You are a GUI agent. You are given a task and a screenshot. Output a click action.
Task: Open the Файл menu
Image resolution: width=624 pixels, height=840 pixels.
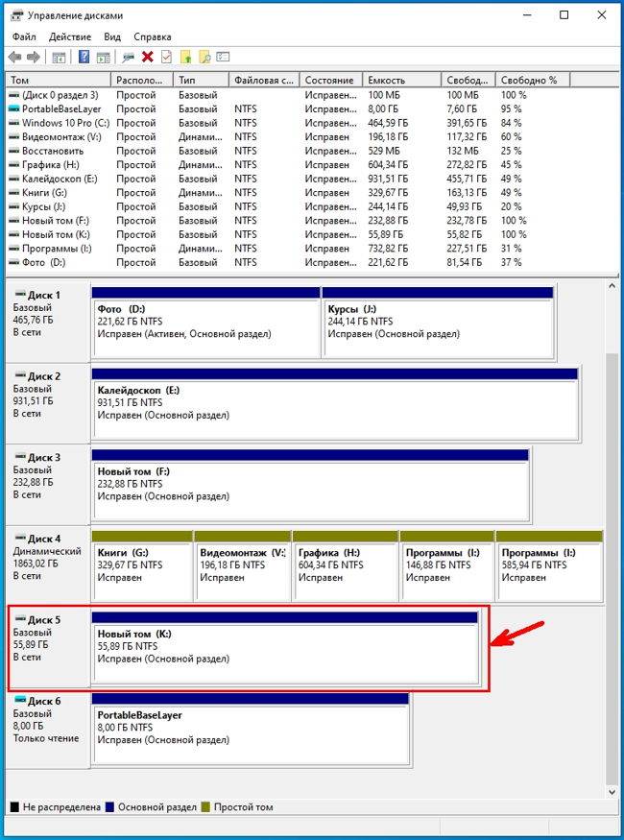click(x=24, y=37)
